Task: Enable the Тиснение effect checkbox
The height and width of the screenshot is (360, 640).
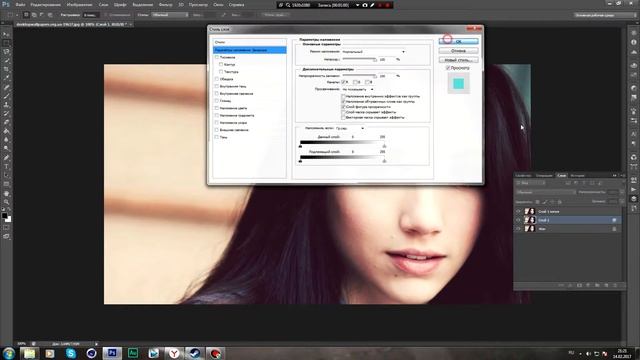Action: click(x=217, y=57)
